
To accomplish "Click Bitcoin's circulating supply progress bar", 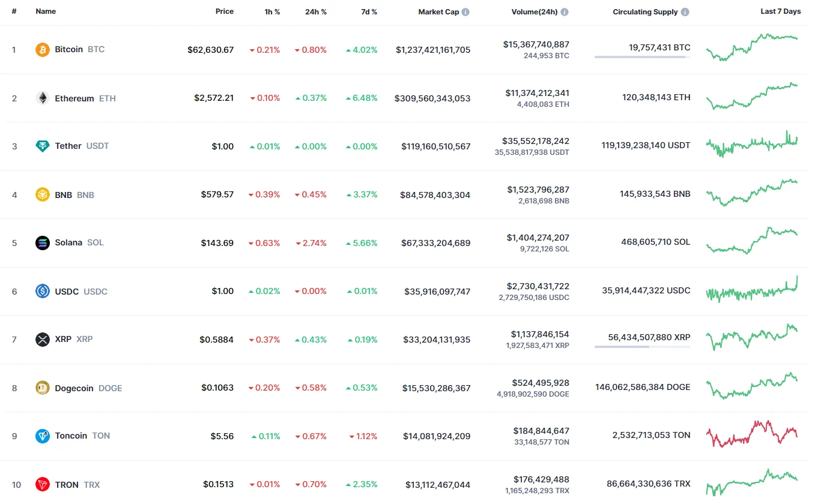I will pos(642,57).
